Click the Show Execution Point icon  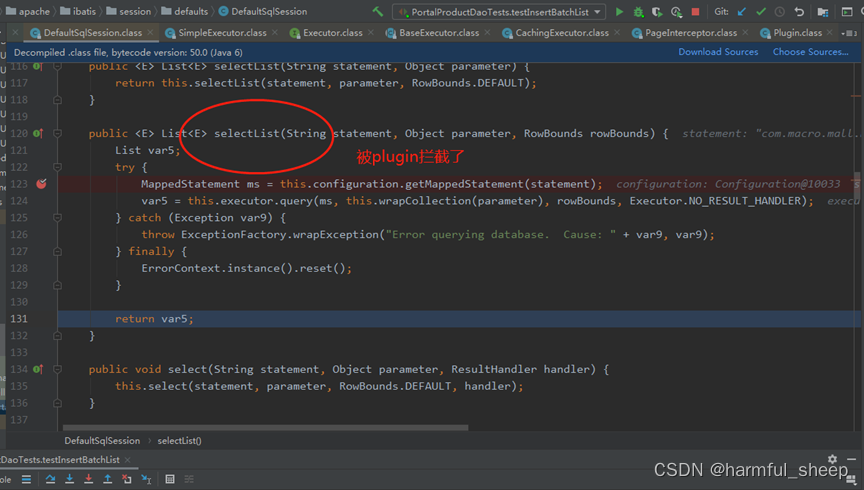click(x=26, y=479)
